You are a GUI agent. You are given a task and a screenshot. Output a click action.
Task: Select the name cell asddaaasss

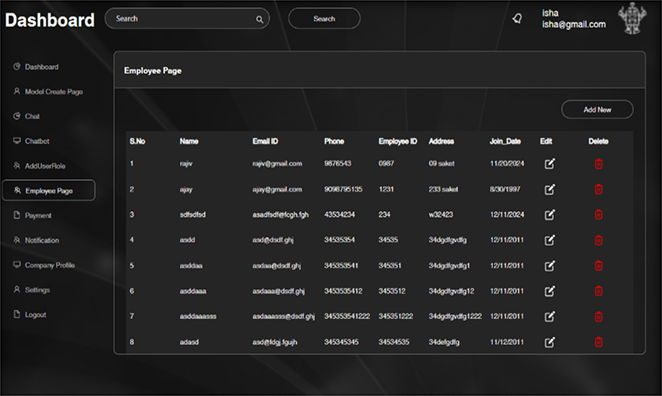[x=198, y=316]
